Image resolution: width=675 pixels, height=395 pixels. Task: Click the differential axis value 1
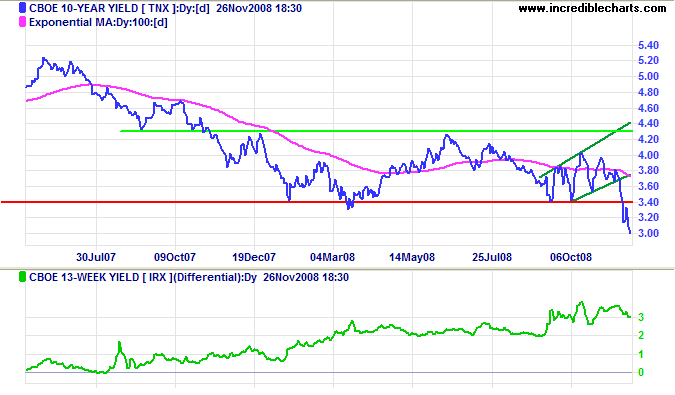click(x=641, y=355)
